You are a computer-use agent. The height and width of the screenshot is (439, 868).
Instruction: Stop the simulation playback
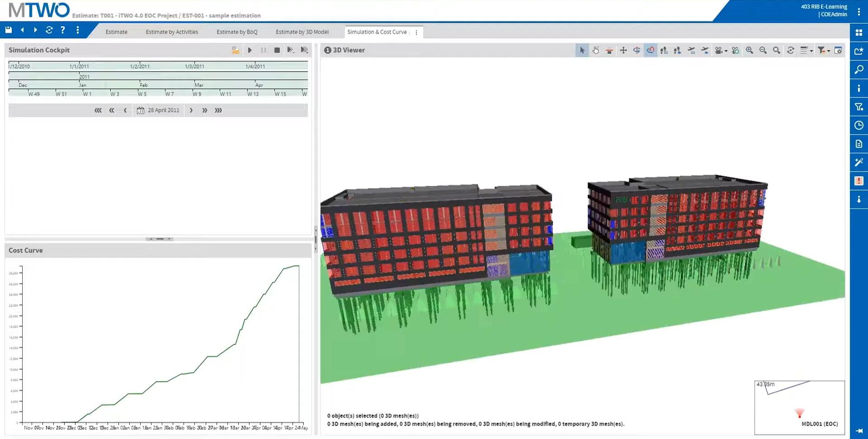coord(277,50)
